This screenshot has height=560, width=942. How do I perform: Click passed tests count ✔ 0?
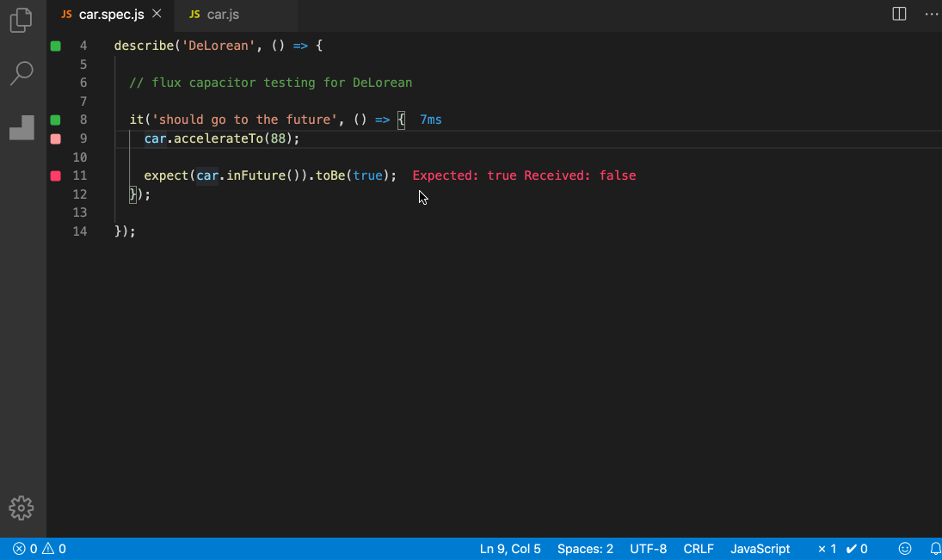(857, 549)
